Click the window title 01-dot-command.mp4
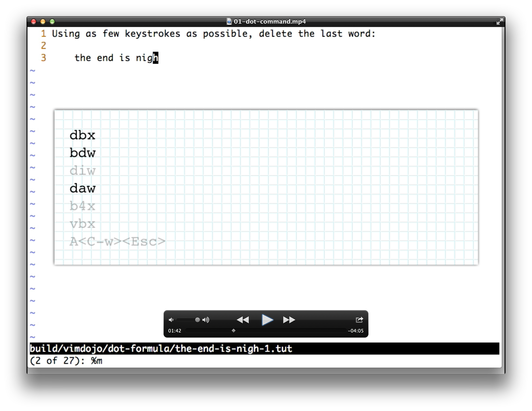The height and width of the screenshot is (411, 532). click(270, 22)
